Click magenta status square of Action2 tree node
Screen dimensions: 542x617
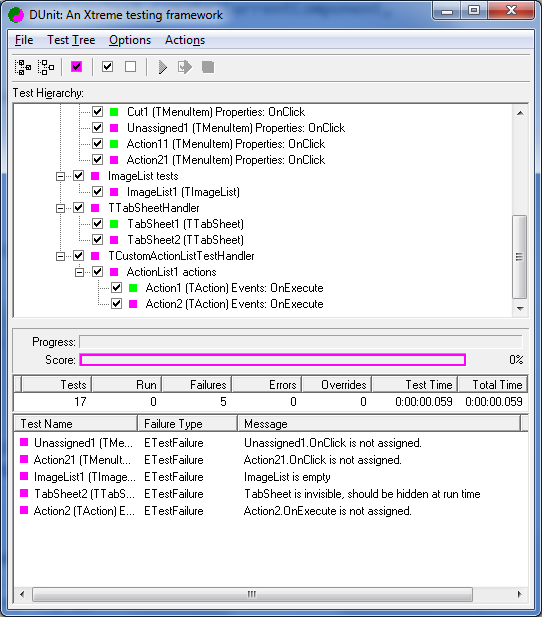pyautogui.click(x=133, y=304)
